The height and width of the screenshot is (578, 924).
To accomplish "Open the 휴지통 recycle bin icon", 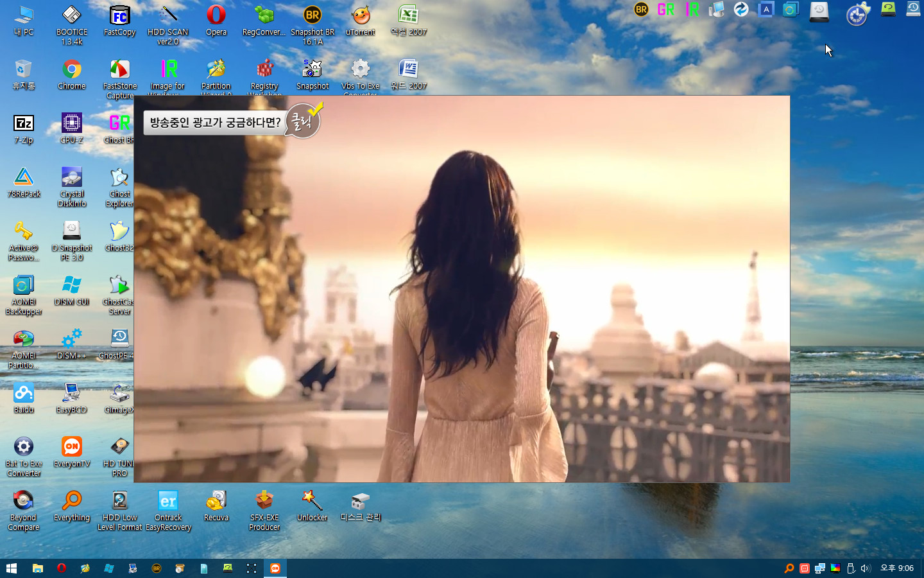I will [24, 74].
